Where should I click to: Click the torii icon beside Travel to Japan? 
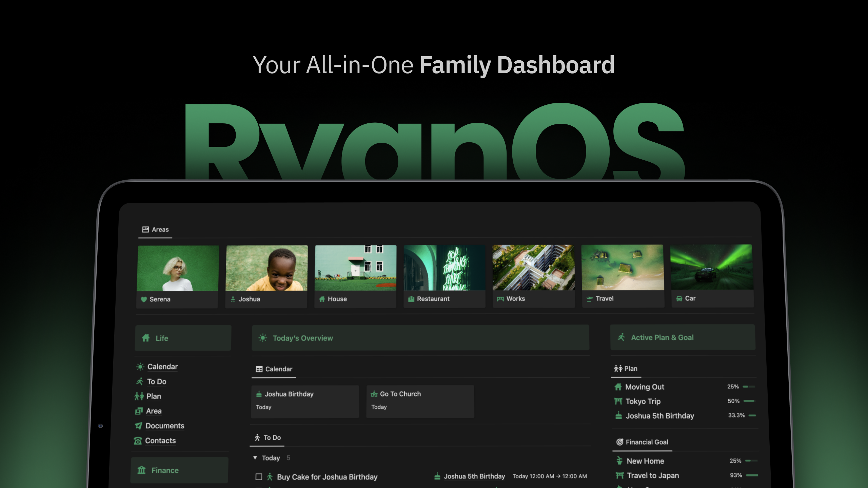[620, 475]
